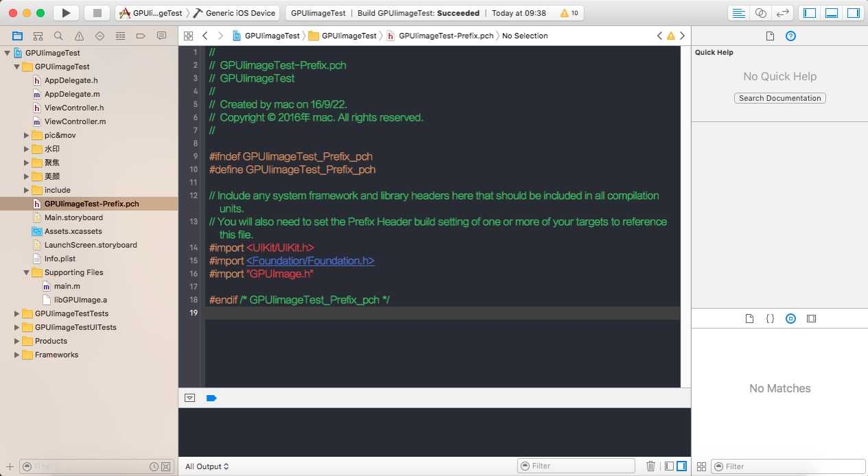
Task: Jump to next issue in editor
Action: point(683,36)
